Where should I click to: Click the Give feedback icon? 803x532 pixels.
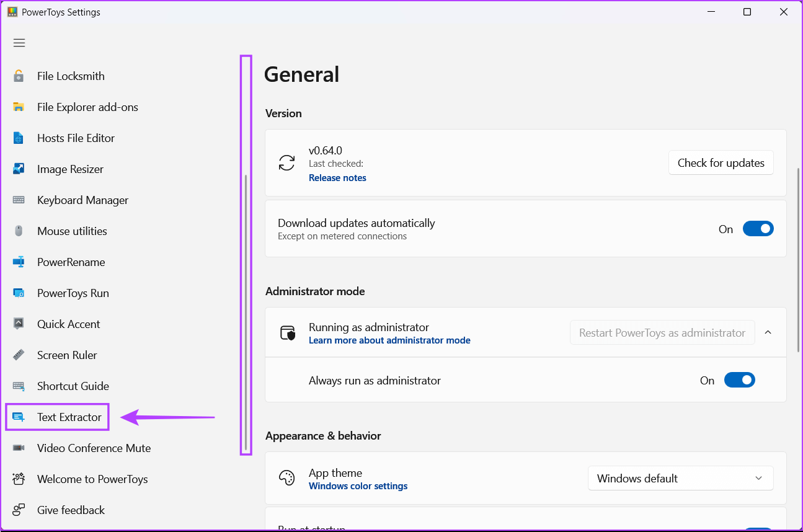pos(19,510)
